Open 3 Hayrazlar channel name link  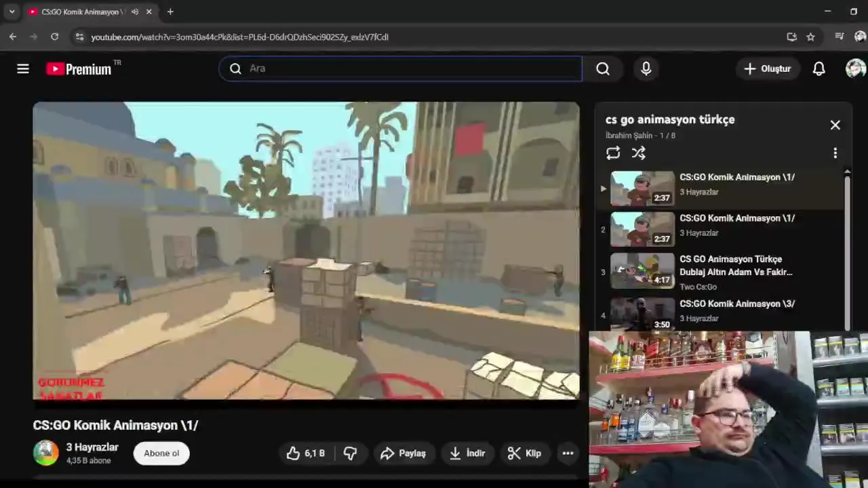coord(92,447)
